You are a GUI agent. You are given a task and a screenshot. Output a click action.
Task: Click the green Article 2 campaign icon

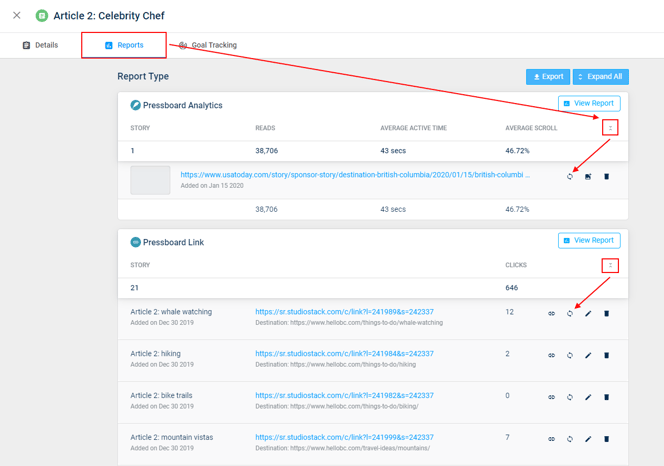pyautogui.click(x=42, y=16)
